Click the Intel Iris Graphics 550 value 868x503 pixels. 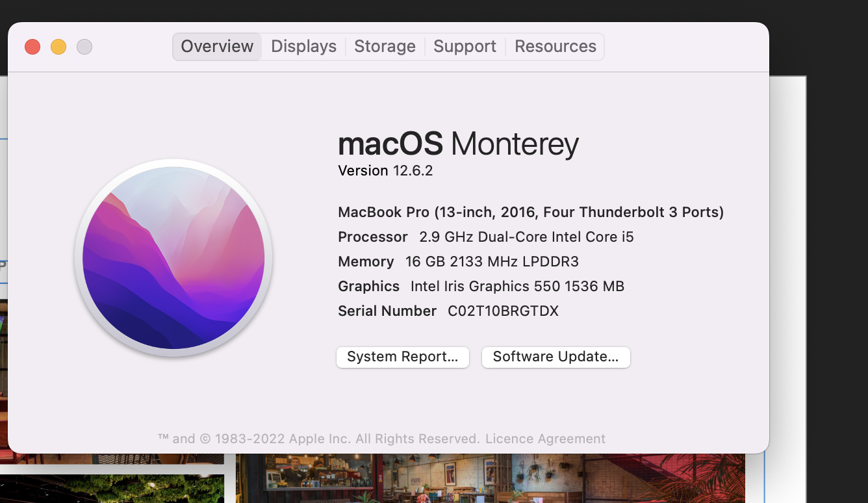pos(517,287)
